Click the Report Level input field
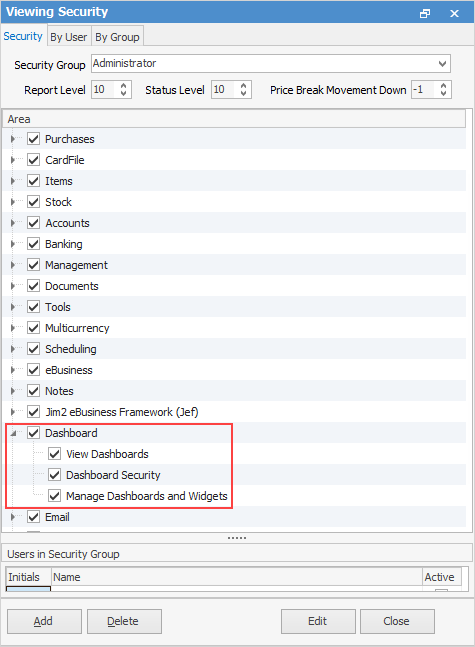The image size is (475, 647). tap(105, 90)
